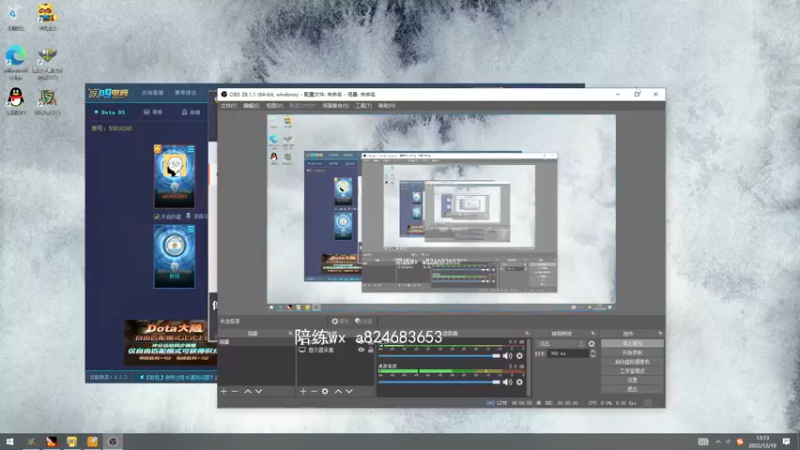Open the 文件(F) menu in OBS
The width and height of the screenshot is (800, 450).
[229, 106]
